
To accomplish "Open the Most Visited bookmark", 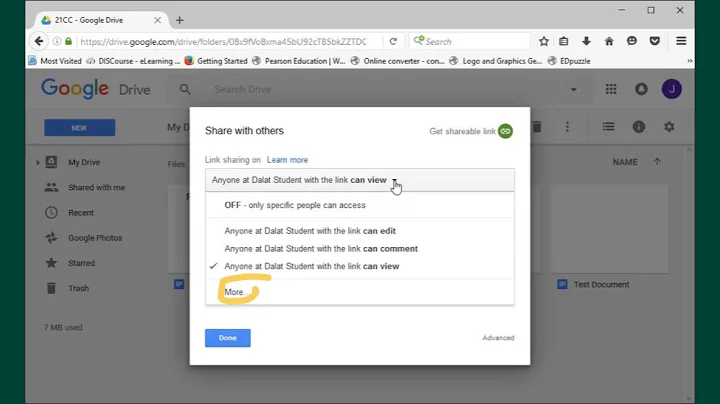I will click(55, 61).
